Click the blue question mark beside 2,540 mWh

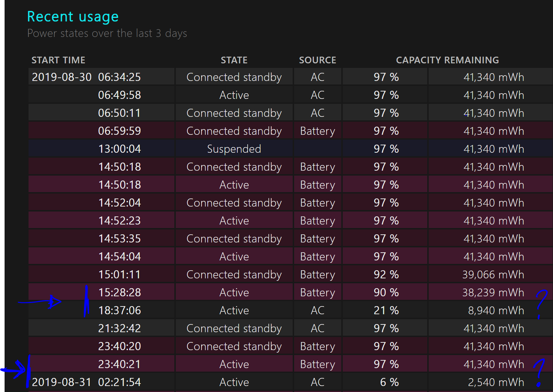(x=539, y=372)
